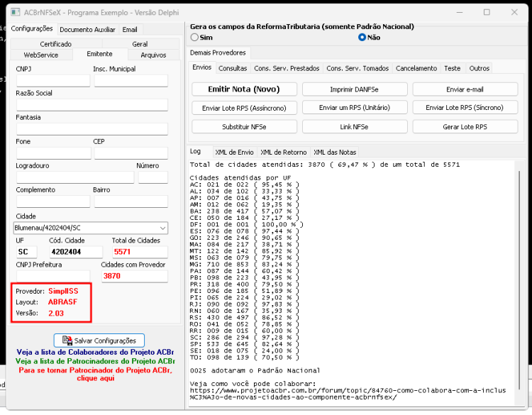Click the ACBrNFSeX app icon in title bar
532x415 pixels.
[16, 13]
